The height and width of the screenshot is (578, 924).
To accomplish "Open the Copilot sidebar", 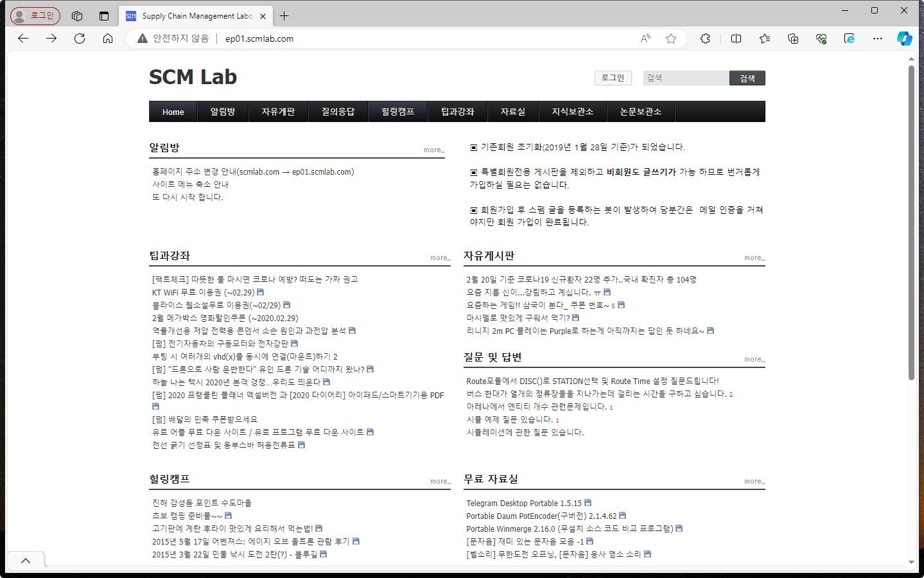I will point(905,39).
